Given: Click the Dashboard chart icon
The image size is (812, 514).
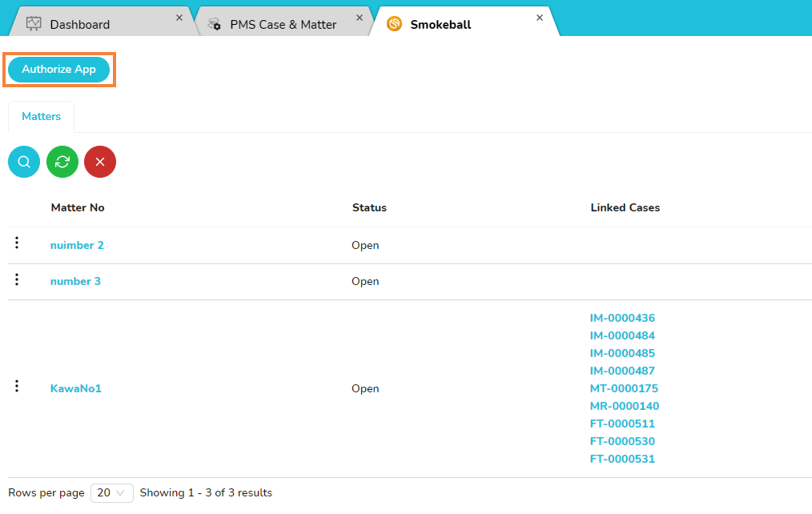Looking at the screenshot, I should (34, 24).
